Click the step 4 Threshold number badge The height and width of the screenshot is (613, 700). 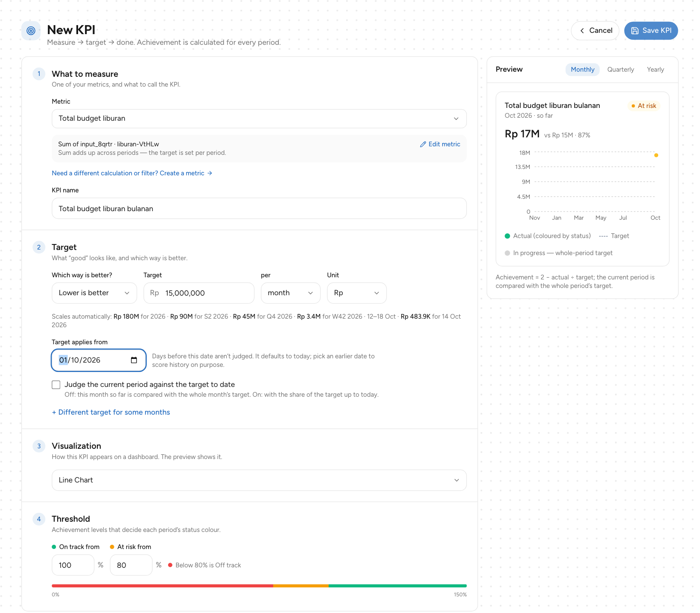(x=39, y=519)
